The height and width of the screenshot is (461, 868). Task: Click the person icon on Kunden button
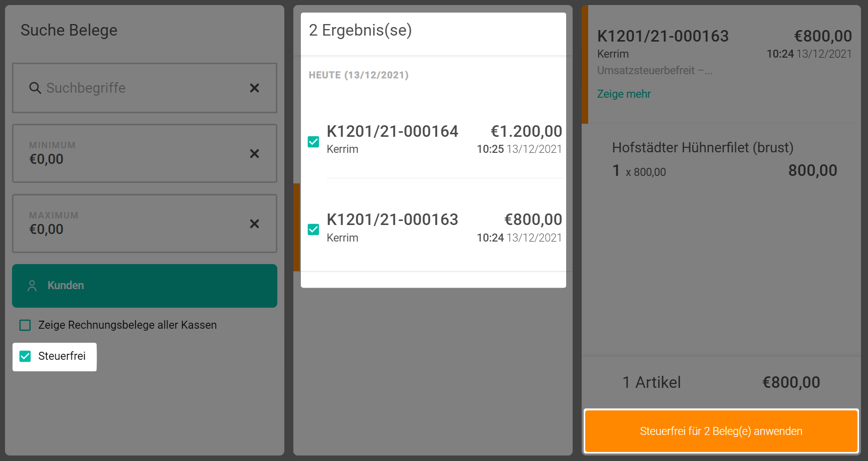click(x=32, y=286)
